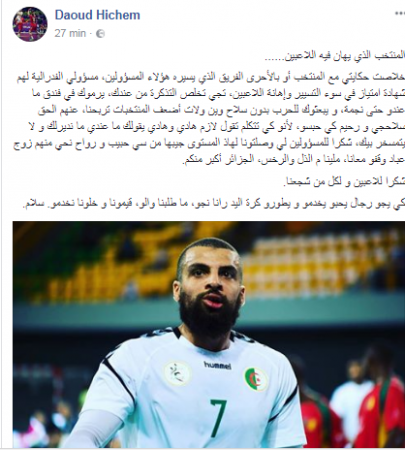Click the handball federation emblem on the jersey
This screenshot has height=450, width=405.
[177, 374]
